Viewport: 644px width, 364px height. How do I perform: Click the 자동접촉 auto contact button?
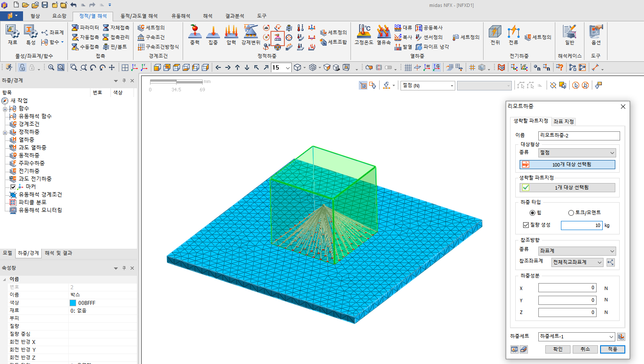click(86, 37)
